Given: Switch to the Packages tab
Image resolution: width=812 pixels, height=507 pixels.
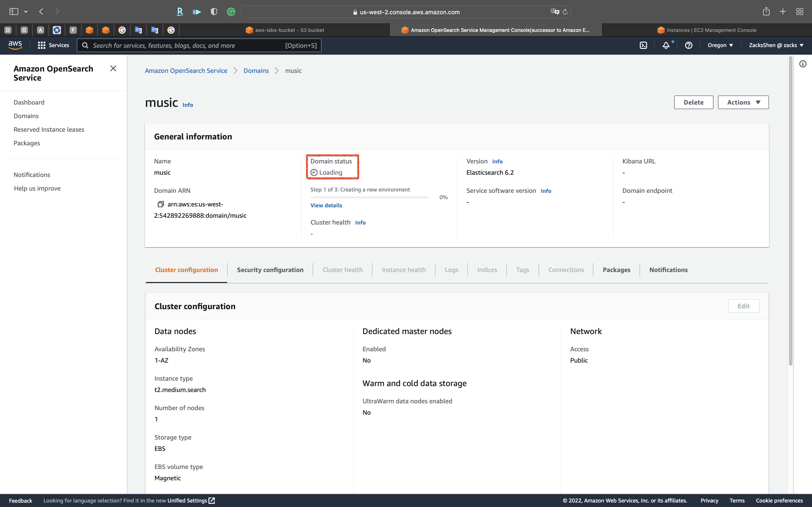Looking at the screenshot, I should tap(616, 270).
